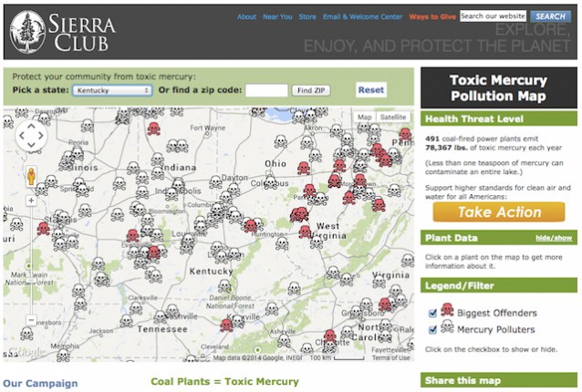Click the Sierra Club tree logo
Image resolution: width=582 pixels, height=392 pixels.
pyautogui.click(x=27, y=32)
